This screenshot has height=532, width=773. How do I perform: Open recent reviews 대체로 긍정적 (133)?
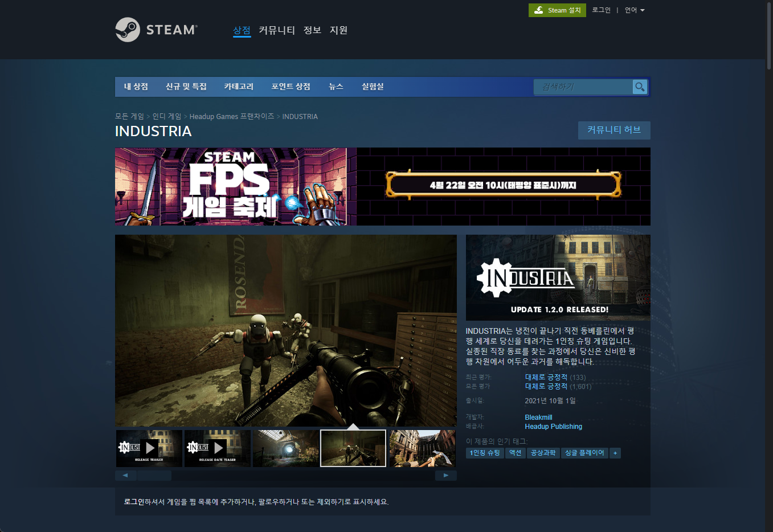pyautogui.click(x=555, y=377)
